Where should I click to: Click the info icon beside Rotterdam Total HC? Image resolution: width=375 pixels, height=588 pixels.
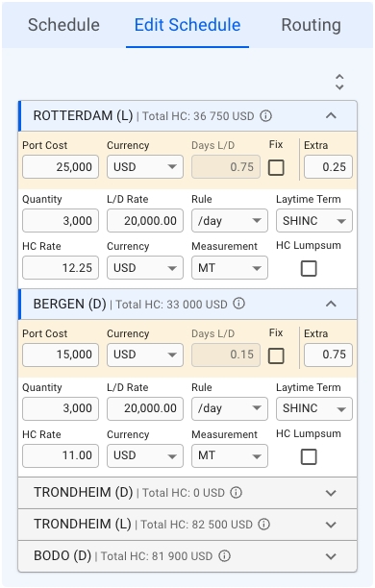tap(265, 116)
